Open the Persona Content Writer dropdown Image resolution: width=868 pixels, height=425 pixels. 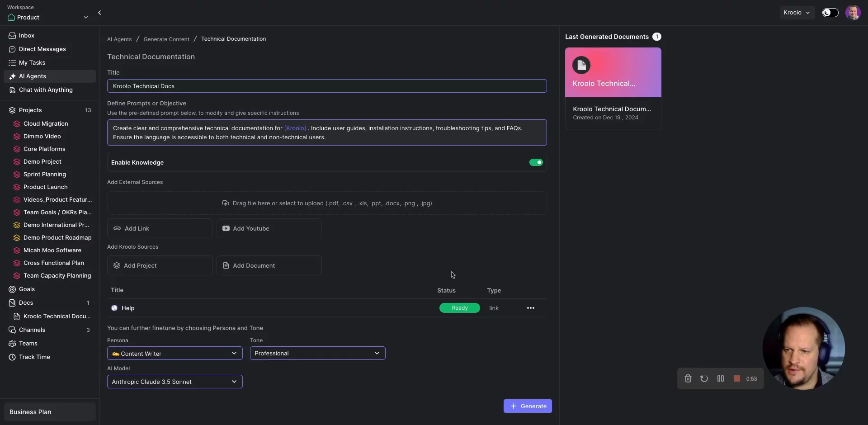(175, 354)
